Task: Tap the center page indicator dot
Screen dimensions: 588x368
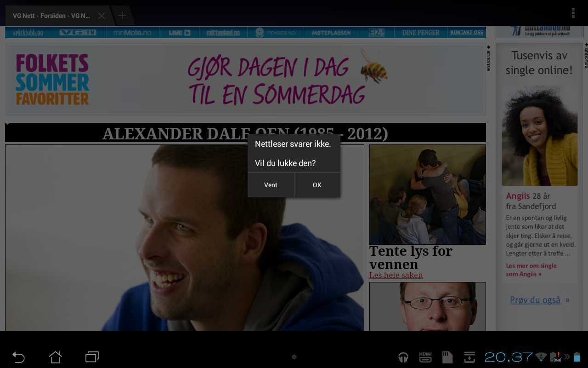Action: point(294,357)
